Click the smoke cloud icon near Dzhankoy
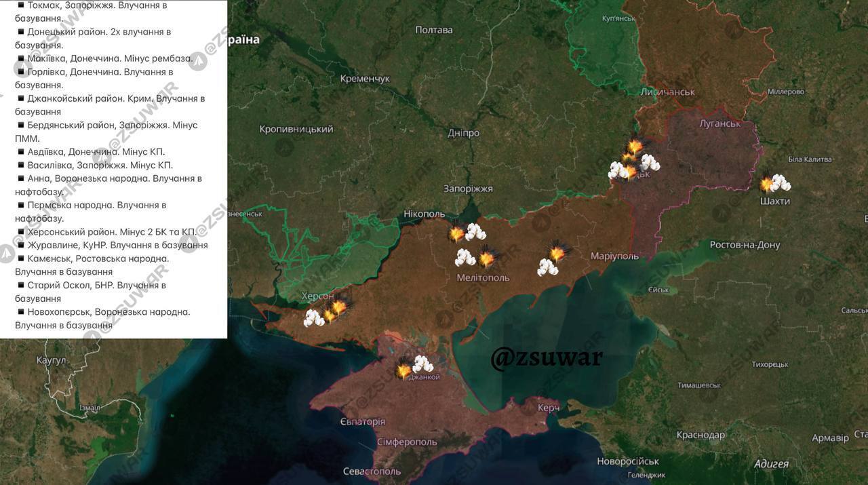 coord(423,364)
